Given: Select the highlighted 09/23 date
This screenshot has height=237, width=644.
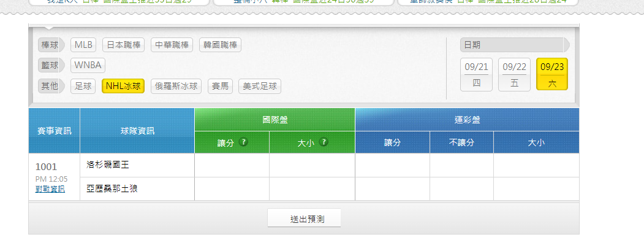Looking at the screenshot, I should pos(552,74).
